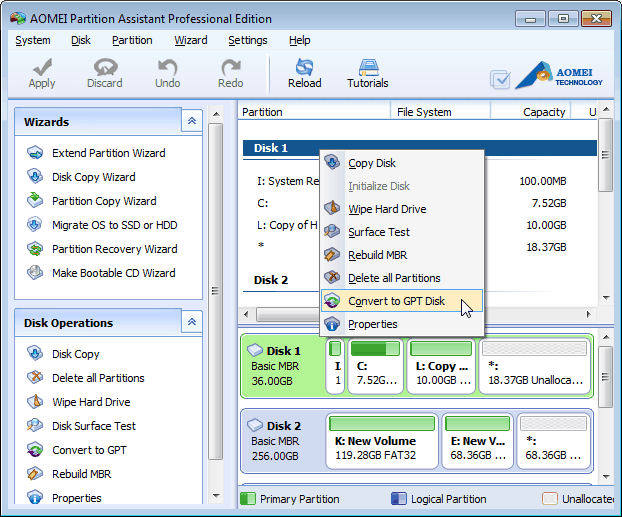Click the Partition column header
Image resolution: width=622 pixels, height=517 pixels.
click(x=315, y=112)
